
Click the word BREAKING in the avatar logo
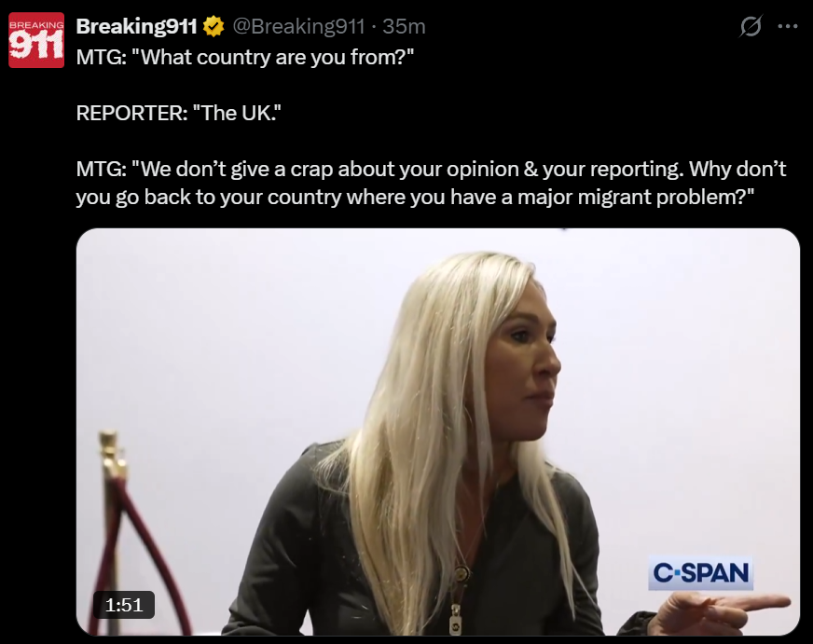point(36,25)
